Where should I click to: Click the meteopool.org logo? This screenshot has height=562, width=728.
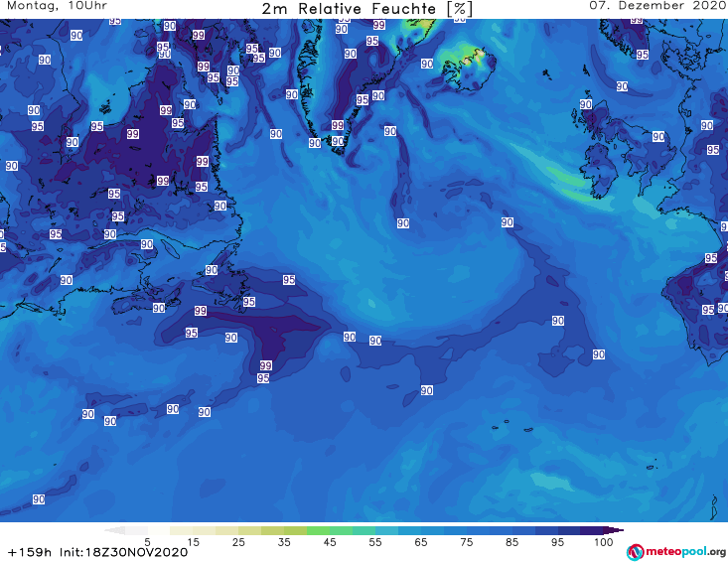pos(676,552)
